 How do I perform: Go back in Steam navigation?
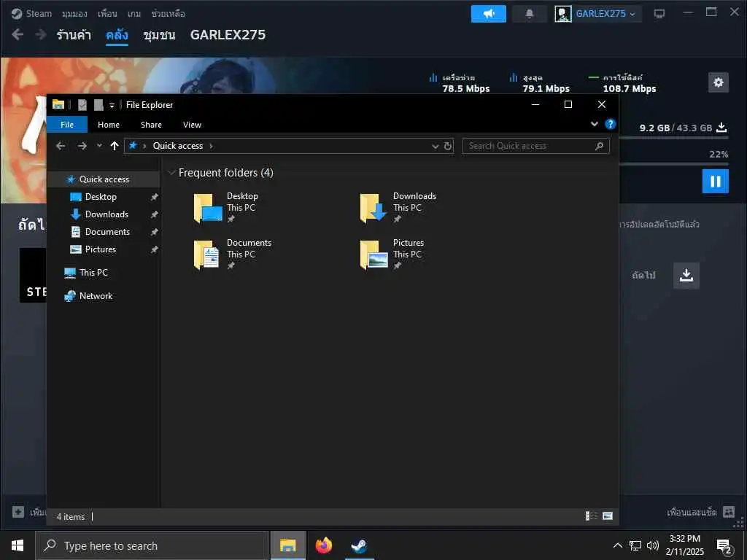(x=18, y=34)
